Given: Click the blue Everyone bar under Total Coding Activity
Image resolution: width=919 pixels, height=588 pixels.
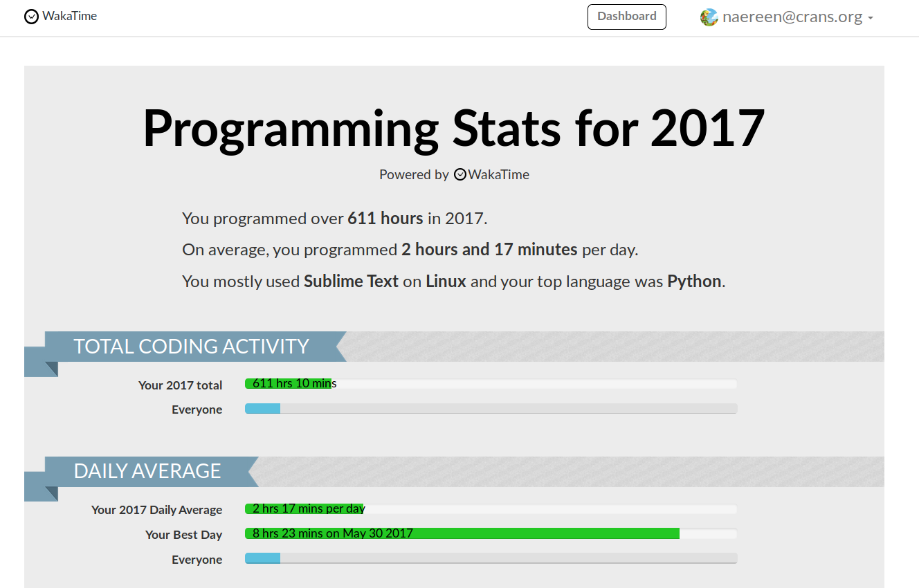Looking at the screenshot, I should (x=263, y=409).
